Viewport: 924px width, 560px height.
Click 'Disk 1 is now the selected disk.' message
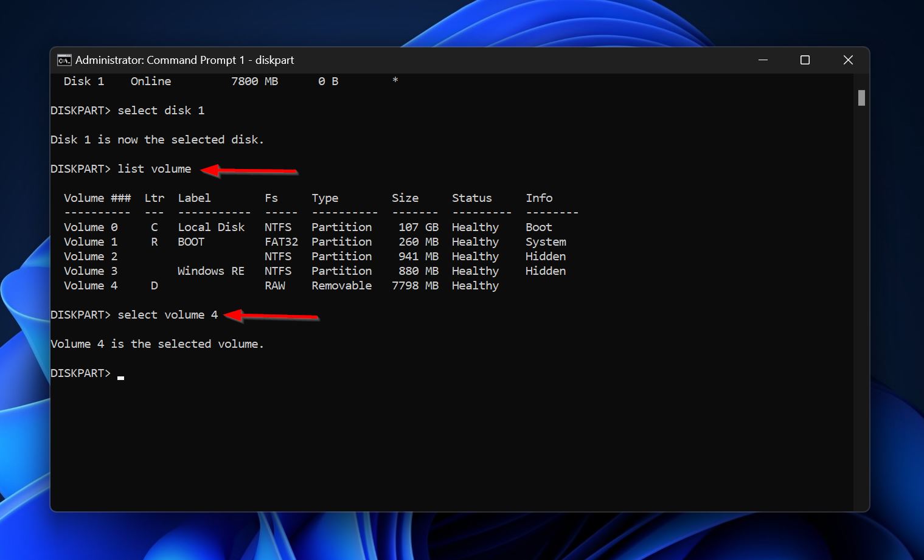tap(158, 140)
